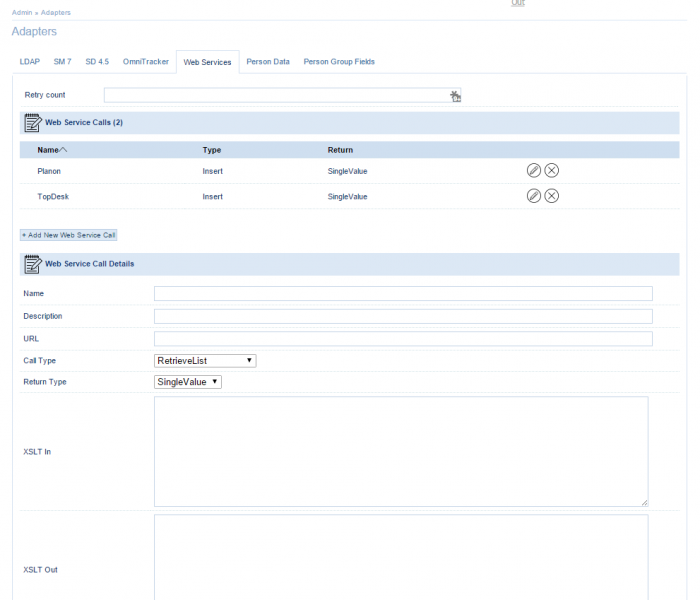Focus the URL input field
700x600 pixels.
coord(403,339)
